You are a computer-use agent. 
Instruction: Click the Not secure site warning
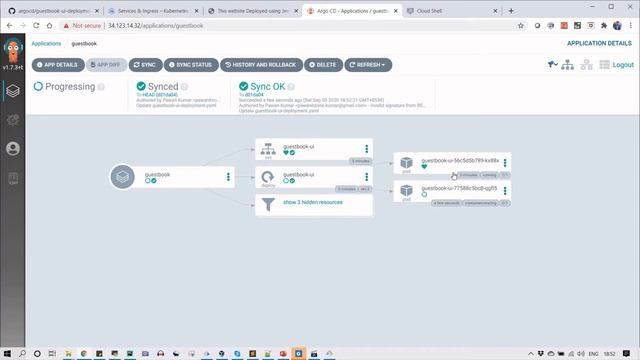(82, 25)
